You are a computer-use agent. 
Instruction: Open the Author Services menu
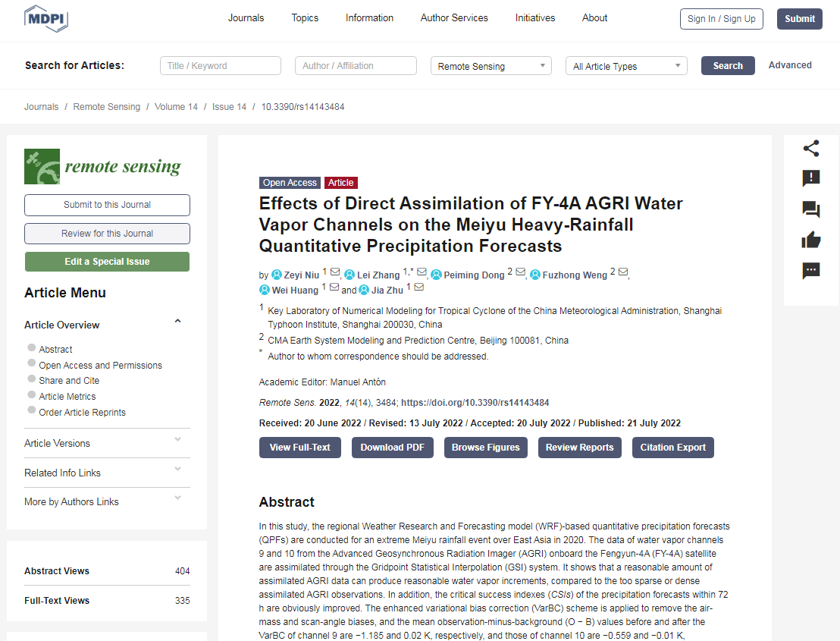pos(454,17)
